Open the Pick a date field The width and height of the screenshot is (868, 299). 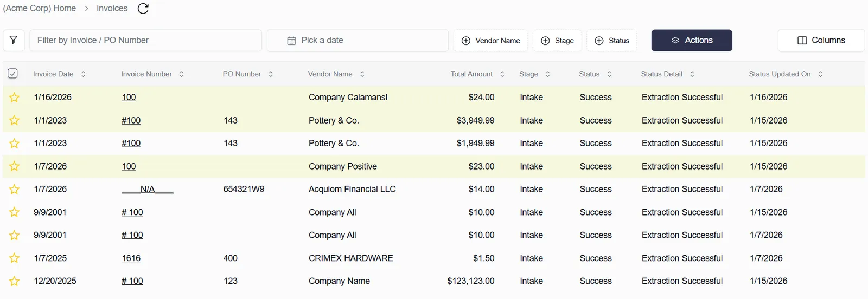tap(358, 41)
